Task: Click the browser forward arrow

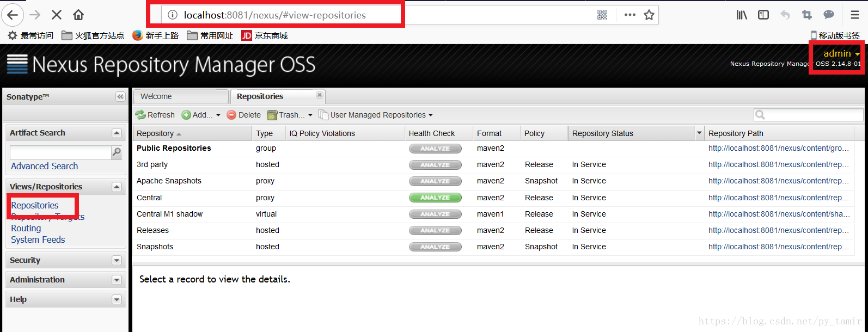Action: pos(35,15)
